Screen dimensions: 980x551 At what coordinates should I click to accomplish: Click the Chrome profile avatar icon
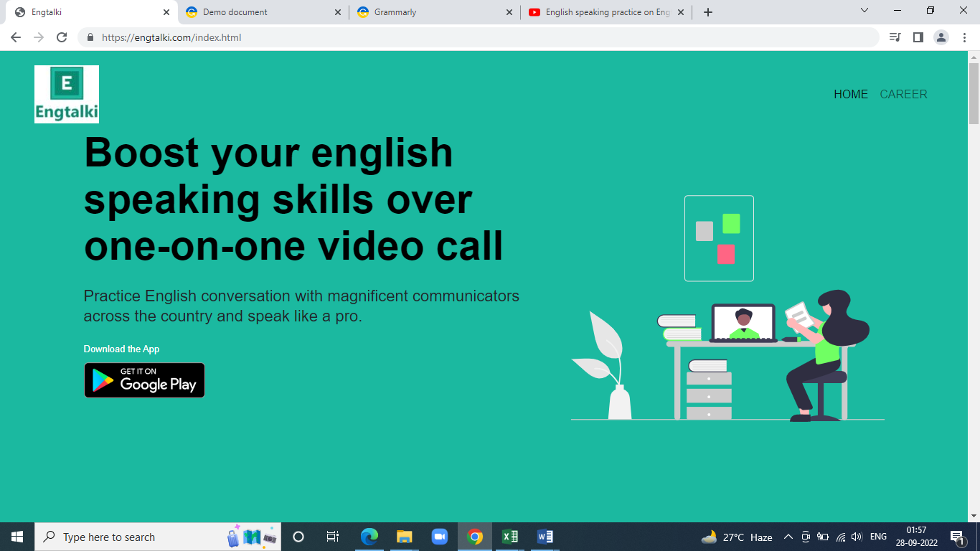(941, 37)
